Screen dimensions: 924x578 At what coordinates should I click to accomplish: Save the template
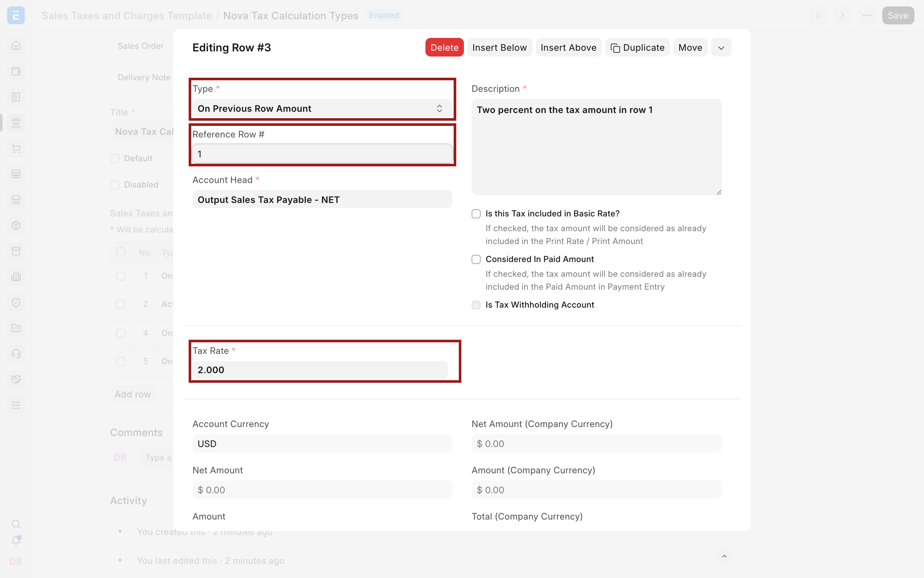898,15
